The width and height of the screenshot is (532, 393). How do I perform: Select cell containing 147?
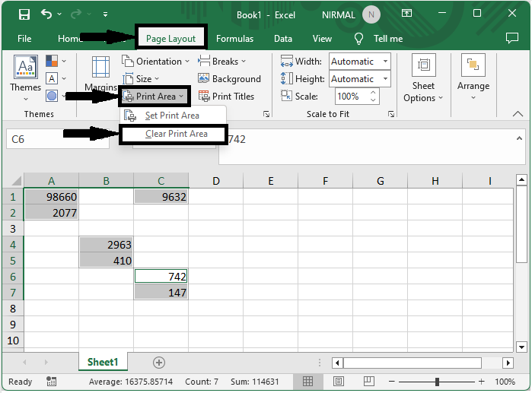click(x=161, y=293)
